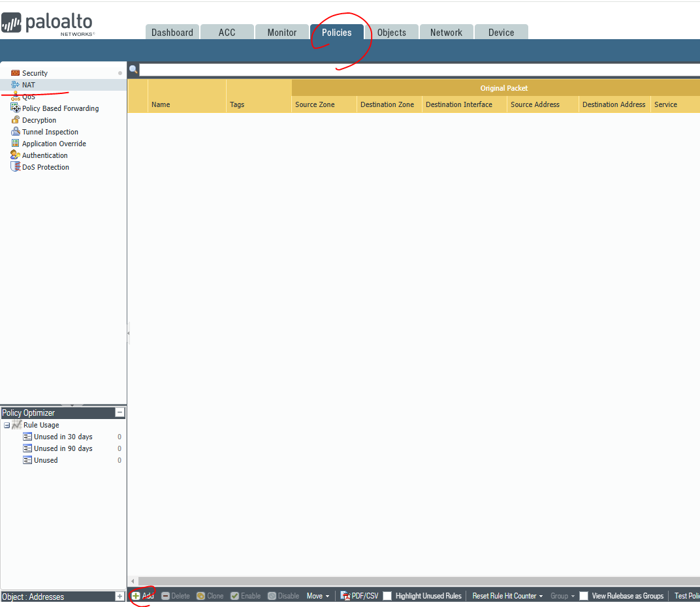Select Unused in 90 days filter
Image resolution: width=700 pixels, height=607 pixels.
tap(63, 448)
